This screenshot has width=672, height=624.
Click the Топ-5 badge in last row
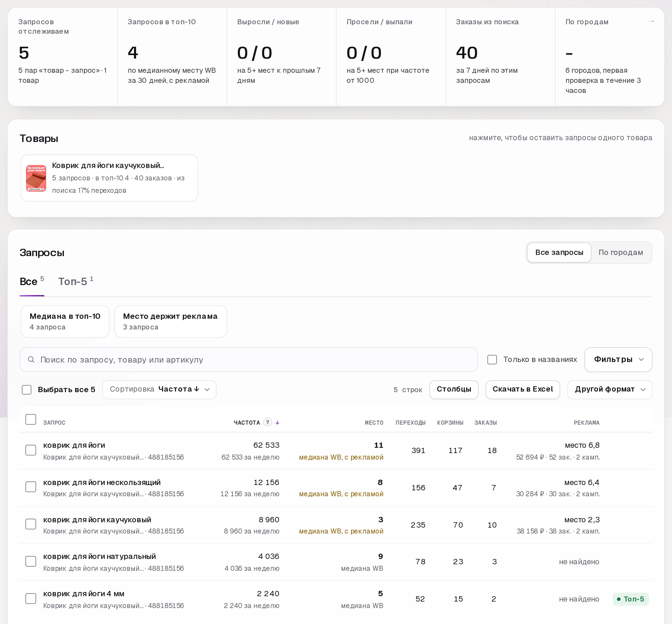click(x=631, y=599)
